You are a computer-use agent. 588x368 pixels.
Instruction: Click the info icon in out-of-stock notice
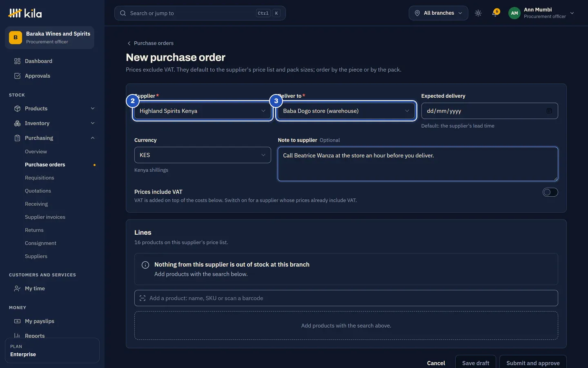tap(145, 265)
